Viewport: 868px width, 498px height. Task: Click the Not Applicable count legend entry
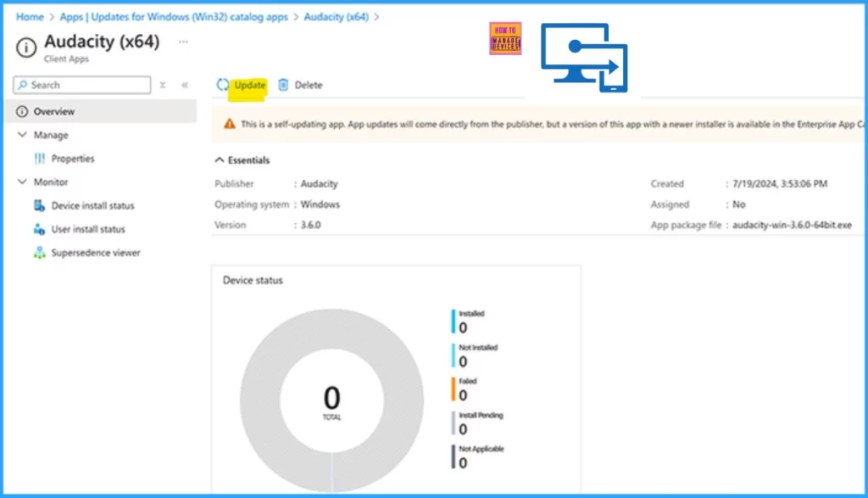pyautogui.click(x=479, y=456)
